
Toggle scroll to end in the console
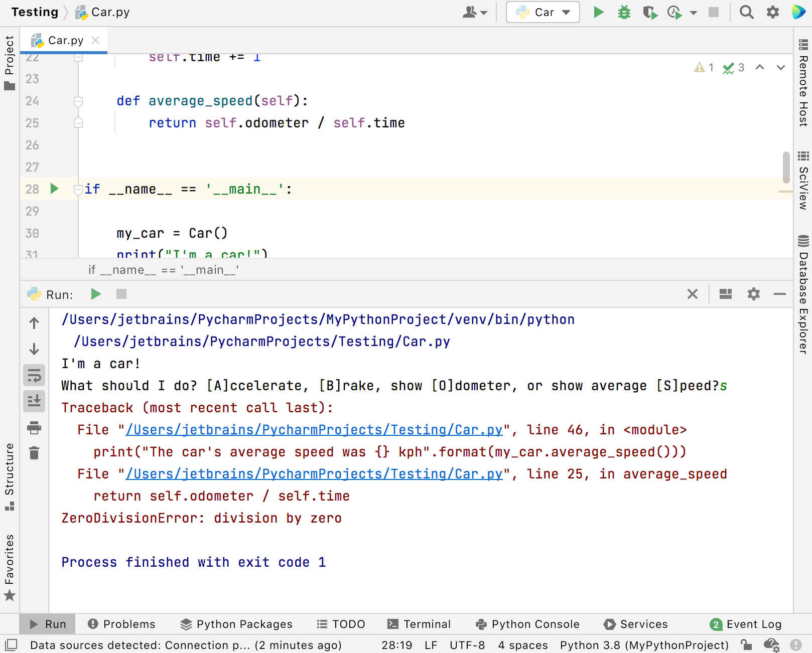coord(34,401)
